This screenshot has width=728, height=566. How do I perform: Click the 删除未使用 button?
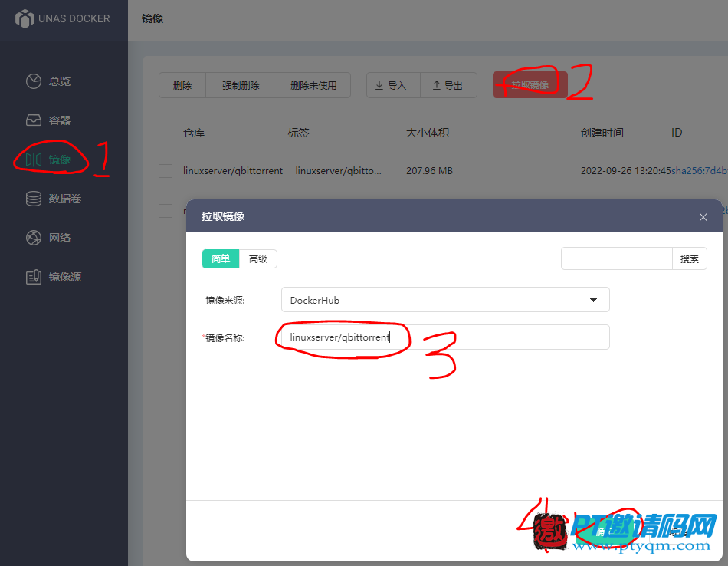[x=313, y=85]
